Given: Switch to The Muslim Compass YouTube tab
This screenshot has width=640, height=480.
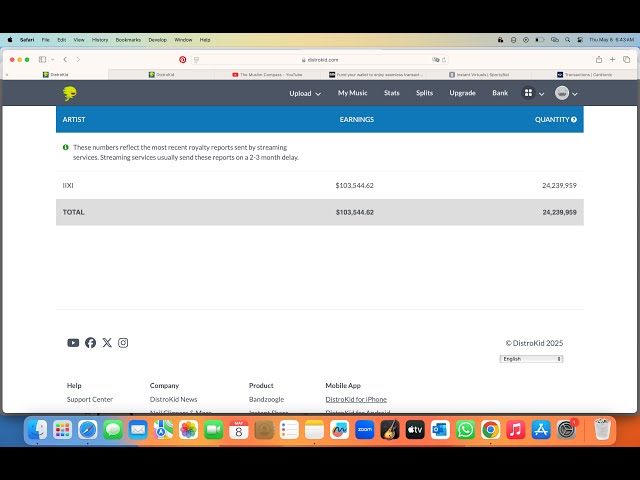Looking at the screenshot, I should pos(267,75).
